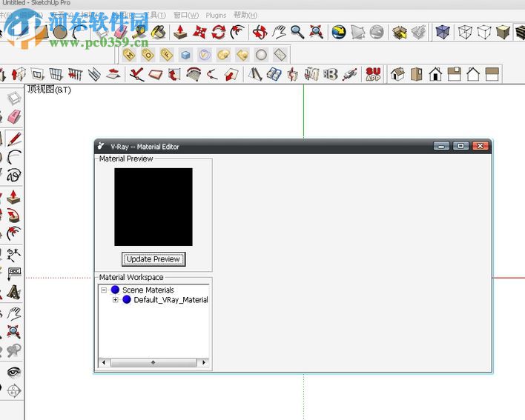Switch to Iso view house icon

397,74
